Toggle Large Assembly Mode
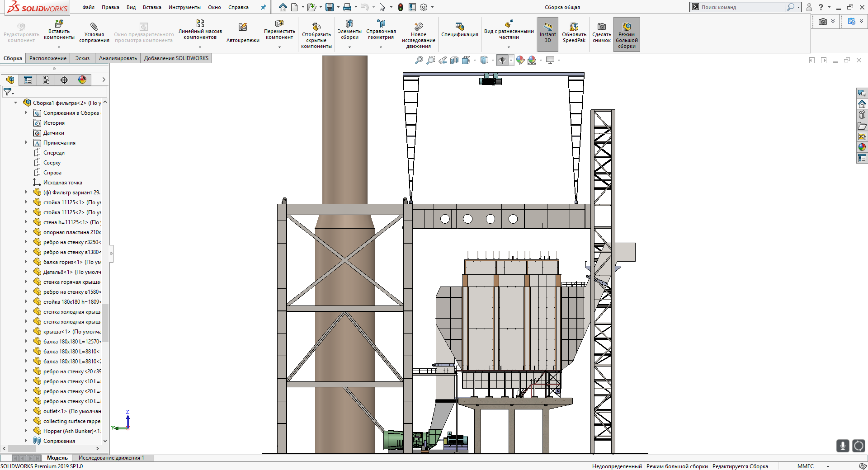Viewport: 868px width, 470px height. 626,27
